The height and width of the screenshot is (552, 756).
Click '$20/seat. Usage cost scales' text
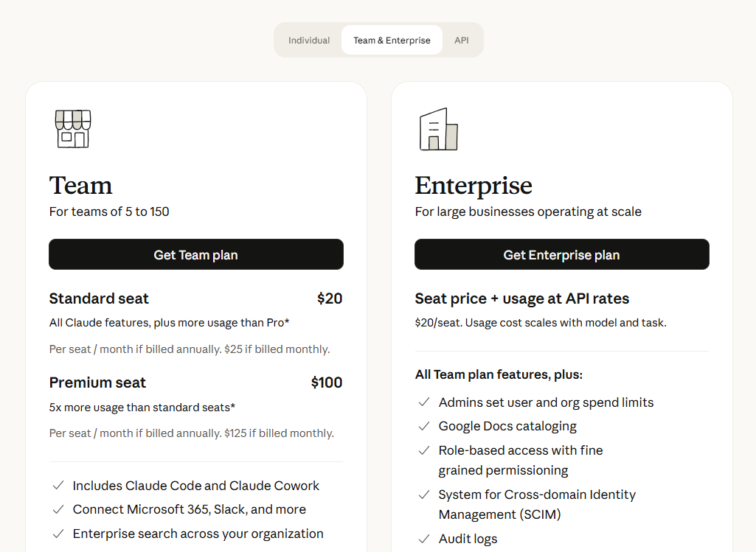click(x=541, y=323)
